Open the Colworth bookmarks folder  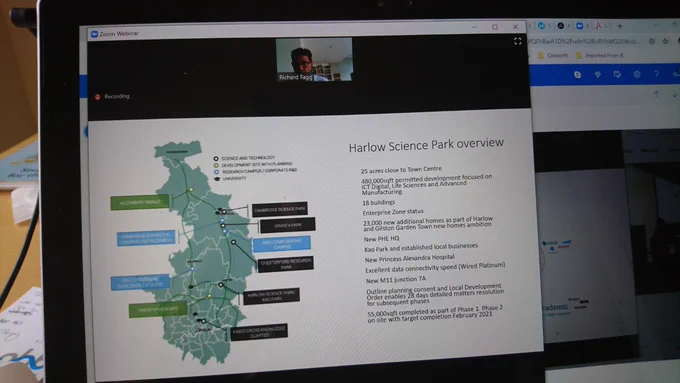(552, 56)
